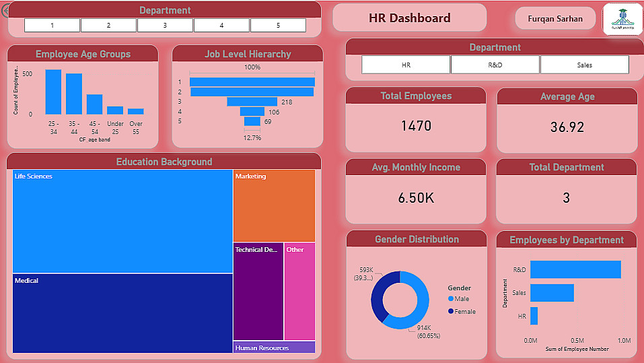Click the 914K (60.65%) donut label
Viewport: 644px width, 363px height.
click(x=429, y=332)
